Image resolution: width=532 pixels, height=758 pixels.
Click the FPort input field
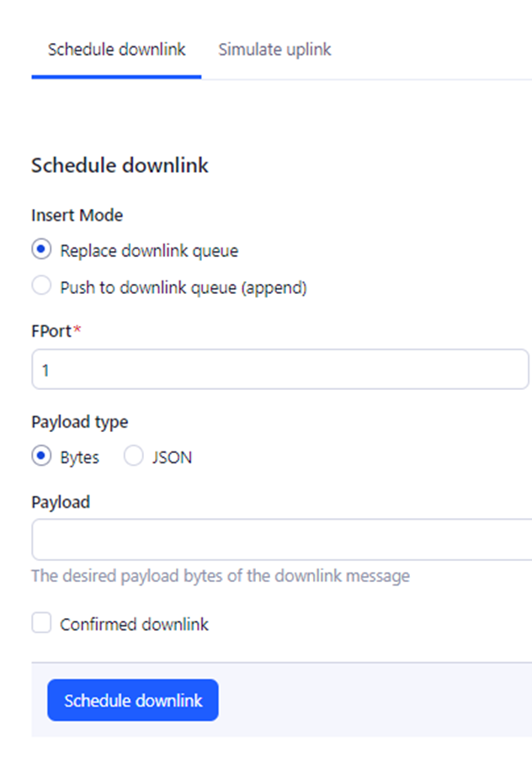point(280,370)
